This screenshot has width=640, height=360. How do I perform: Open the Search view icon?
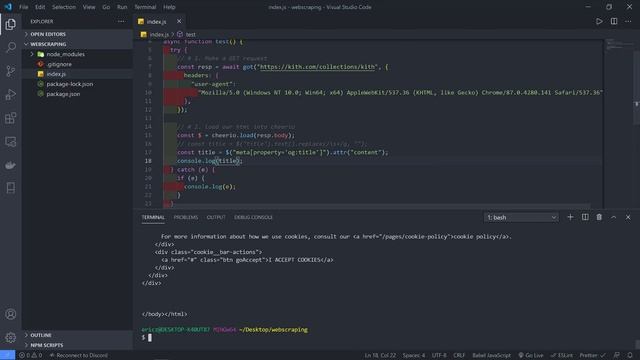11,47
